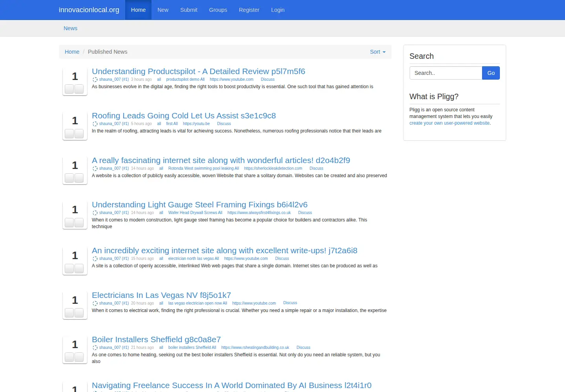Select the News category tab
This screenshot has width=565, height=392.
[x=71, y=28]
